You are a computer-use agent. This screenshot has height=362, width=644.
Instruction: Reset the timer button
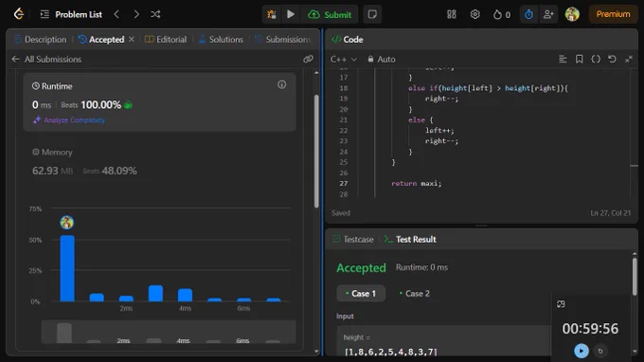click(600, 351)
